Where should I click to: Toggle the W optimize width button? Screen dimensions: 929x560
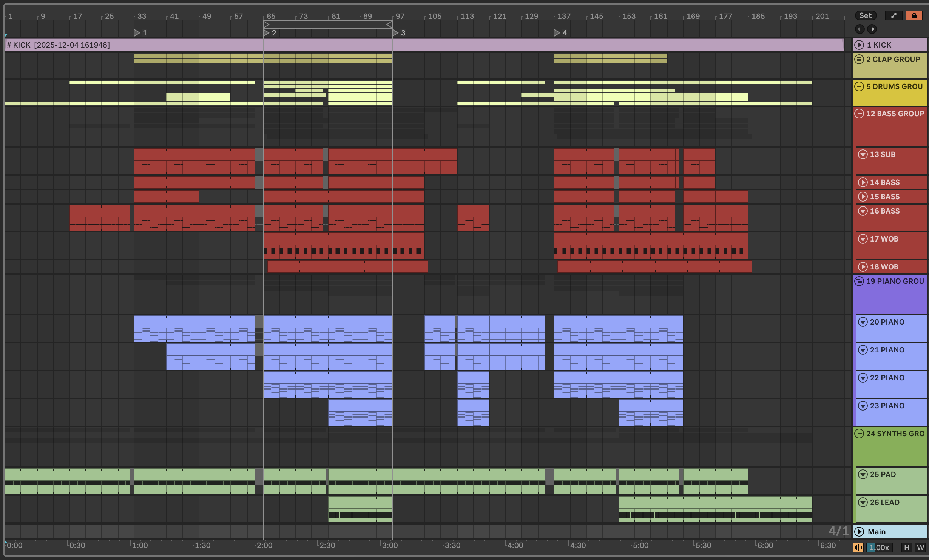(920, 548)
